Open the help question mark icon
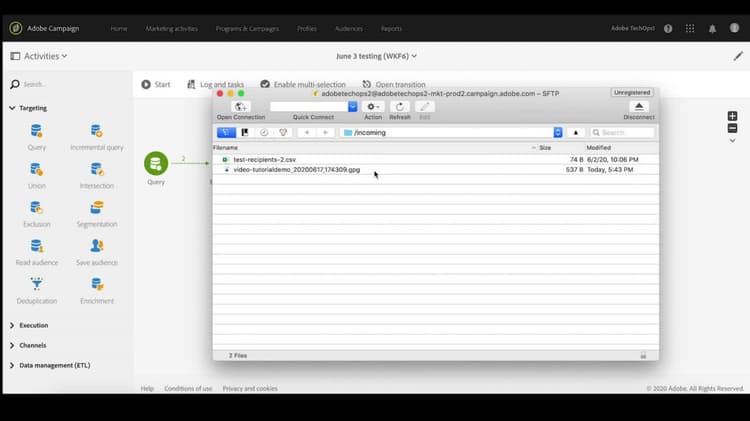Image resolution: width=750 pixels, height=421 pixels. pyautogui.click(x=668, y=29)
